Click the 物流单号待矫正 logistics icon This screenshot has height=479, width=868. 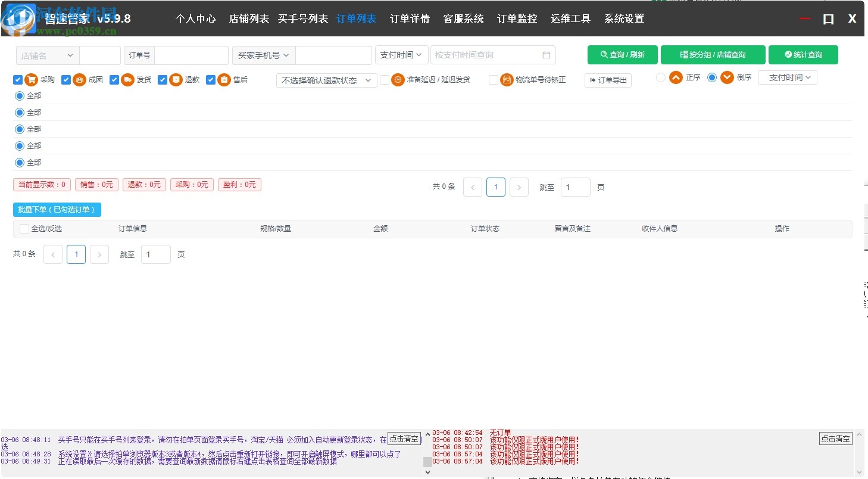(506, 80)
